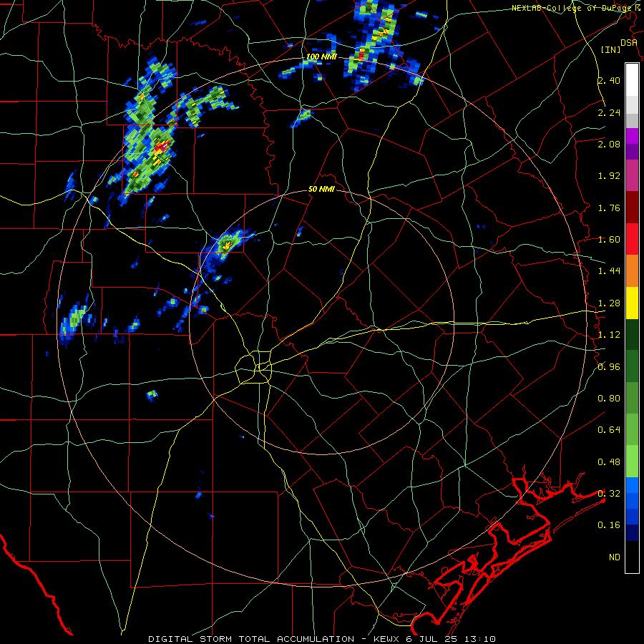Click the "[IN]" units label

(611, 49)
